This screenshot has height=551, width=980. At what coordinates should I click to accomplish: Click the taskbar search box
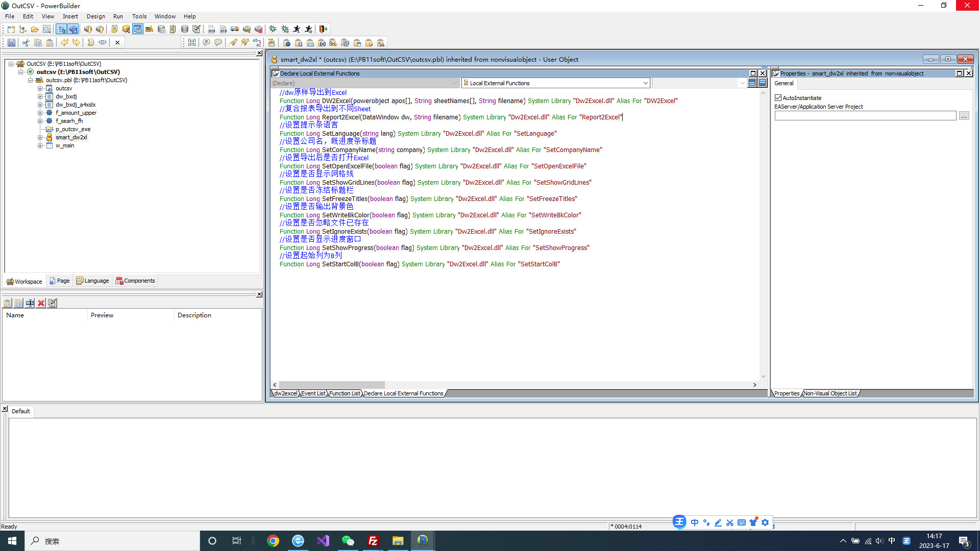point(112,541)
